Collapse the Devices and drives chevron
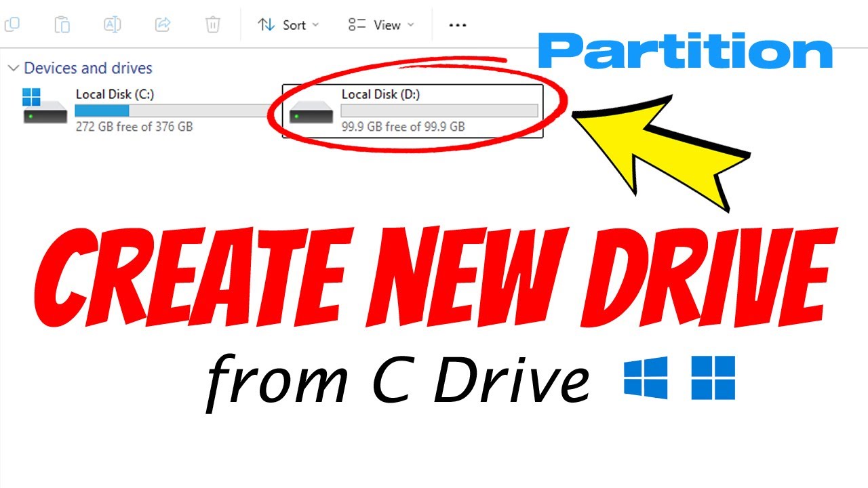This screenshot has height=488, width=868. [13, 68]
